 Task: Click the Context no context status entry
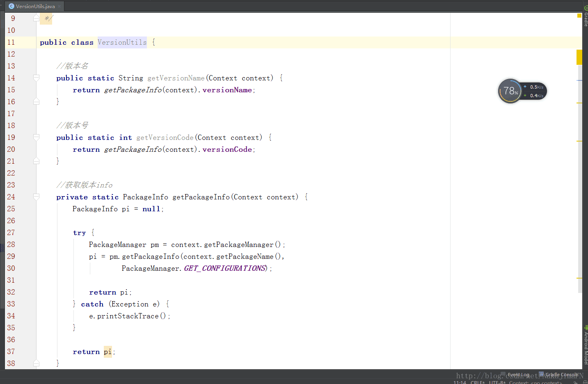[x=535, y=382]
